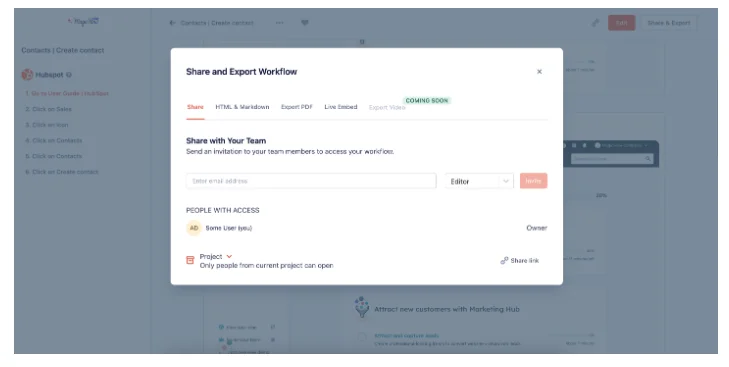Click the Marketing Hub funnel icon
The image size is (729, 367).
tap(362, 307)
